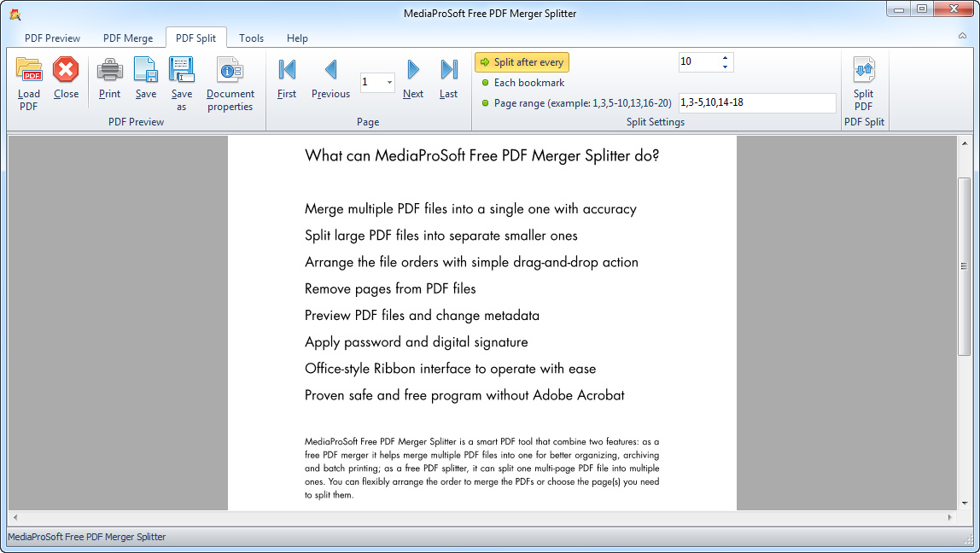
Task: Switch to the PDF Preview tab
Action: point(53,38)
